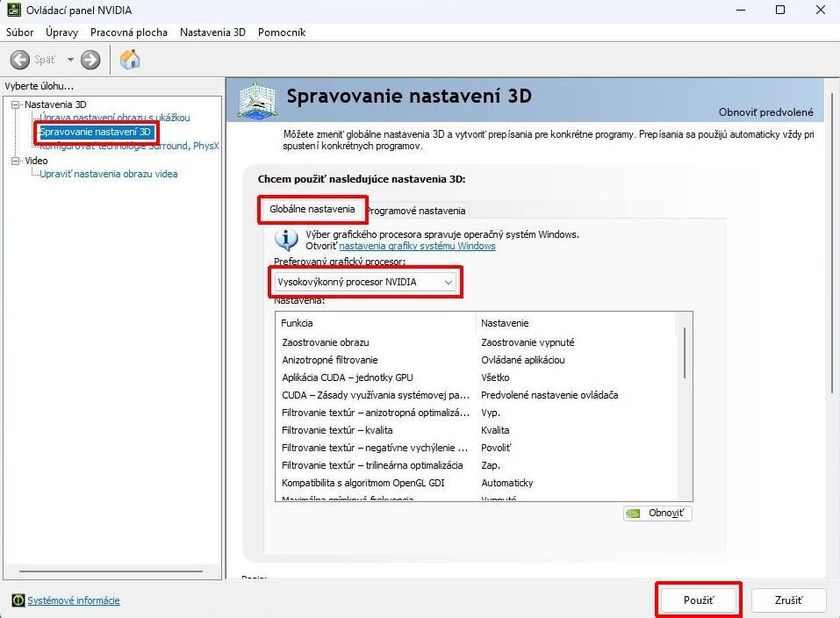
Task: Open the Systémové informácie link
Action: (x=74, y=600)
